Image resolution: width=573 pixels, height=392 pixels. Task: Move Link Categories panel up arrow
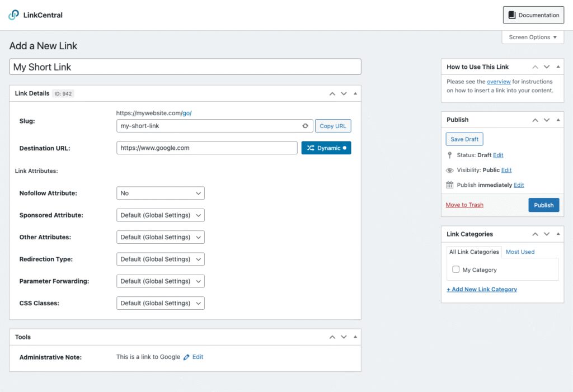click(x=535, y=234)
